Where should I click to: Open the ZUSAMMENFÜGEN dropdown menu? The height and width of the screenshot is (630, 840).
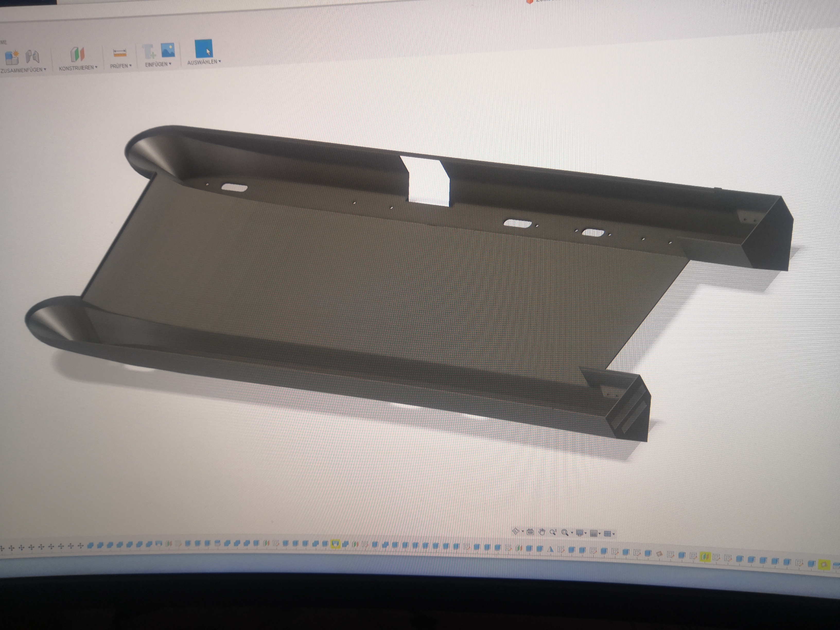click(23, 70)
